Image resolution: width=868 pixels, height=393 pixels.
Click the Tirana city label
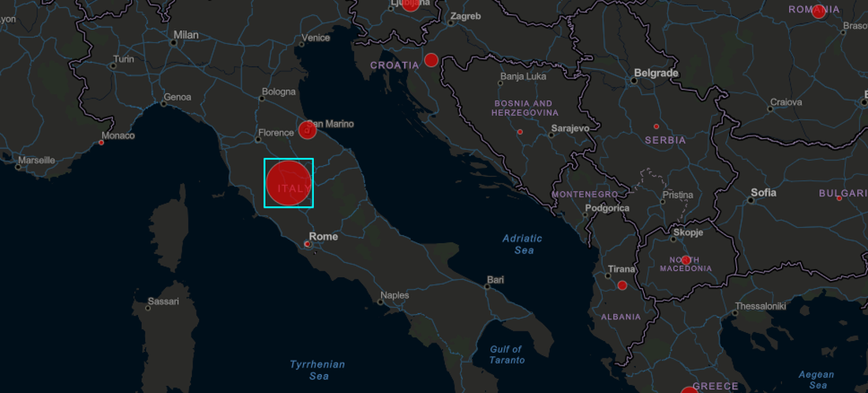click(623, 269)
